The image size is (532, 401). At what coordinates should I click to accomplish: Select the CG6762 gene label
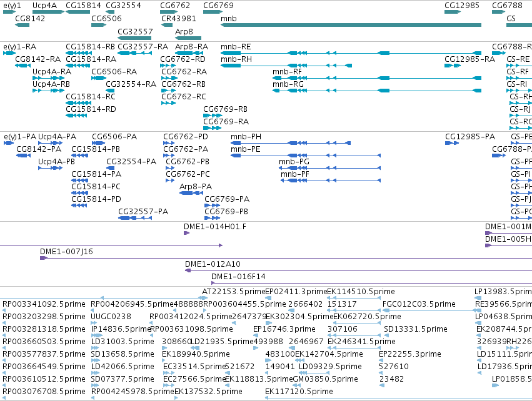point(175,6)
